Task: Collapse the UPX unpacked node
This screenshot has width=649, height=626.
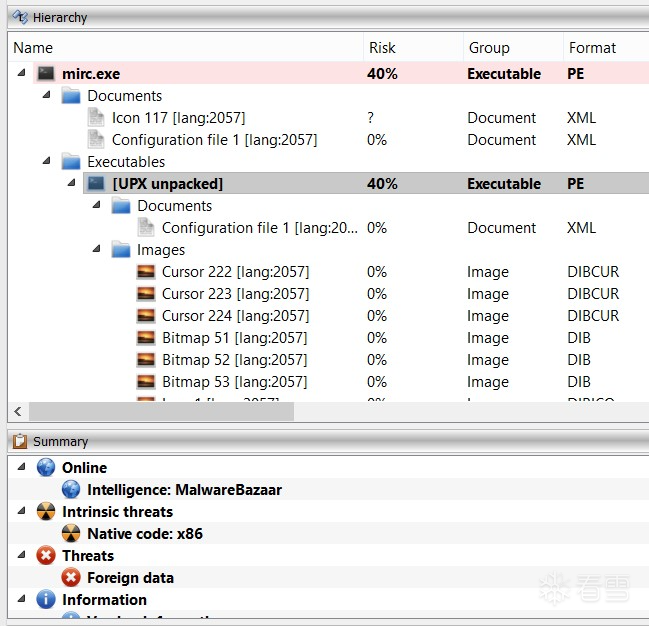Action: tap(72, 183)
